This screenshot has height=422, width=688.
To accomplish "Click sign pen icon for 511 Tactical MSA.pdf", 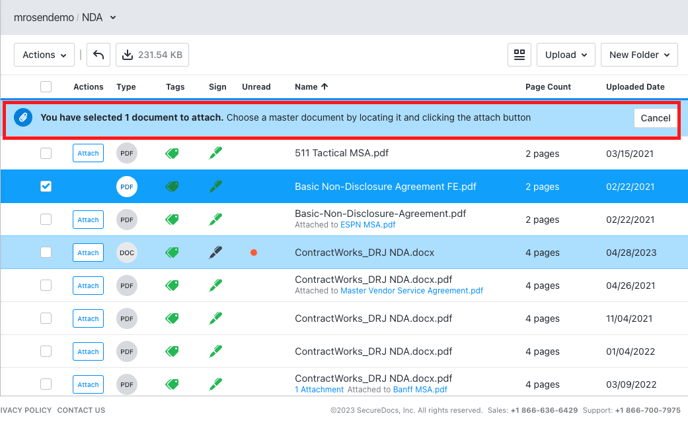I will tap(215, 153).
